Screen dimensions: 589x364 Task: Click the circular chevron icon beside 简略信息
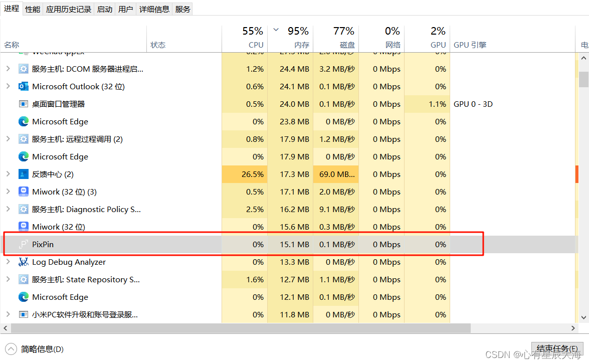click(11, 349)
